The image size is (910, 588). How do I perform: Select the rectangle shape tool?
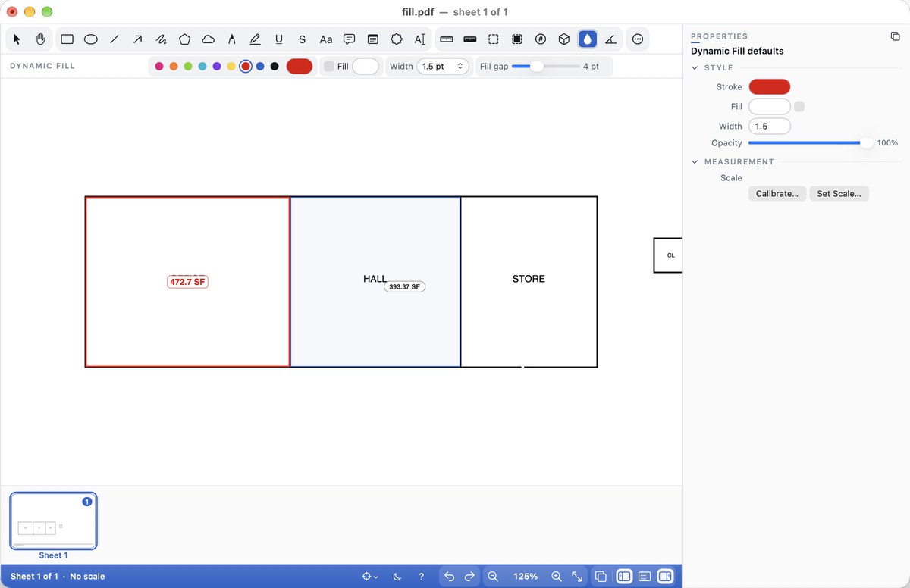coord(67,39)
